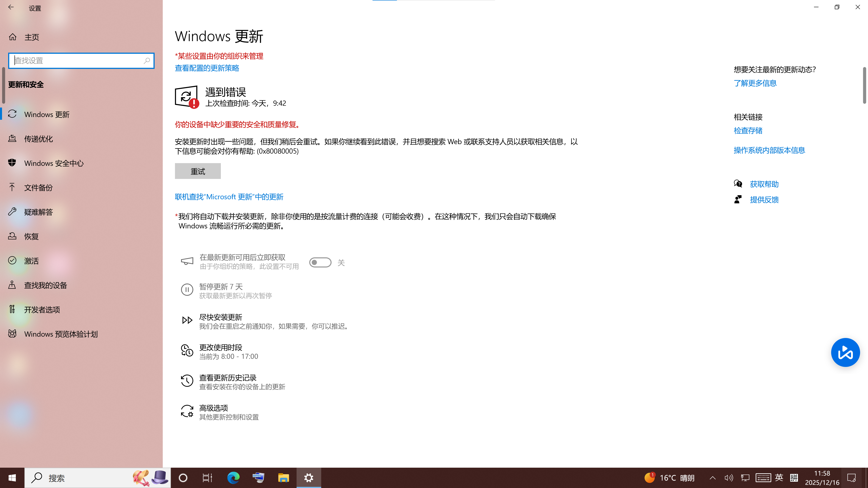This screenshot has height=488, width=868.
Task: Open 文件备份 in sidebar
Action: point(81,188)
